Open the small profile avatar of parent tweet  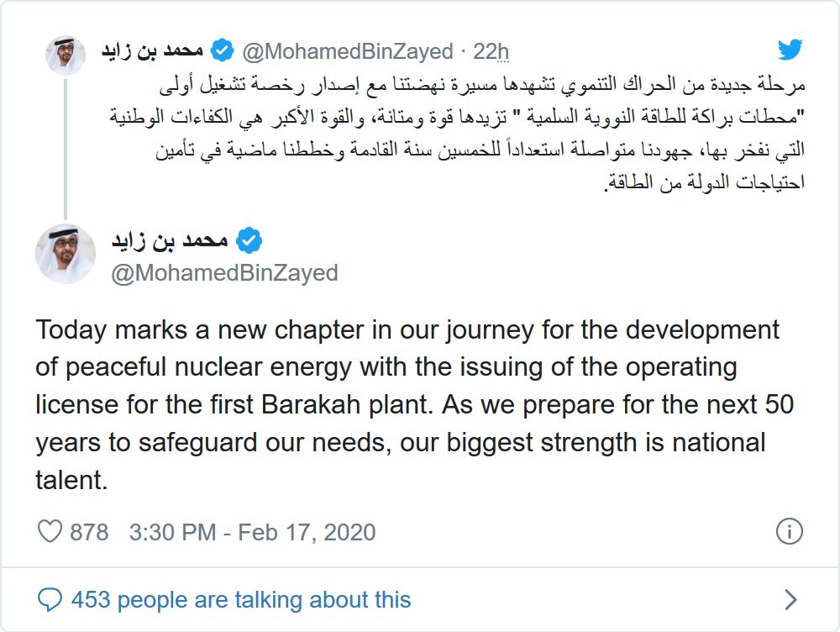pos(65,55)
